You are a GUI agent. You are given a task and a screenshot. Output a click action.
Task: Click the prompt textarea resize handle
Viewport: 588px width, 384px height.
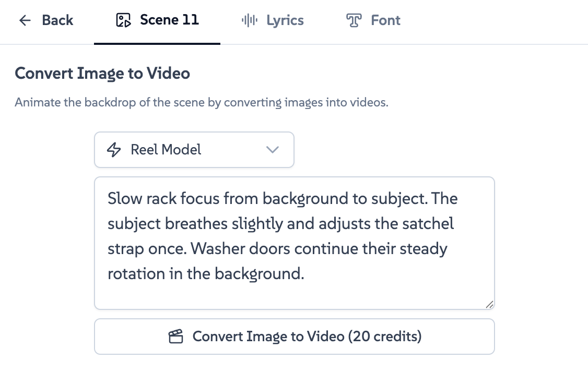489,305
